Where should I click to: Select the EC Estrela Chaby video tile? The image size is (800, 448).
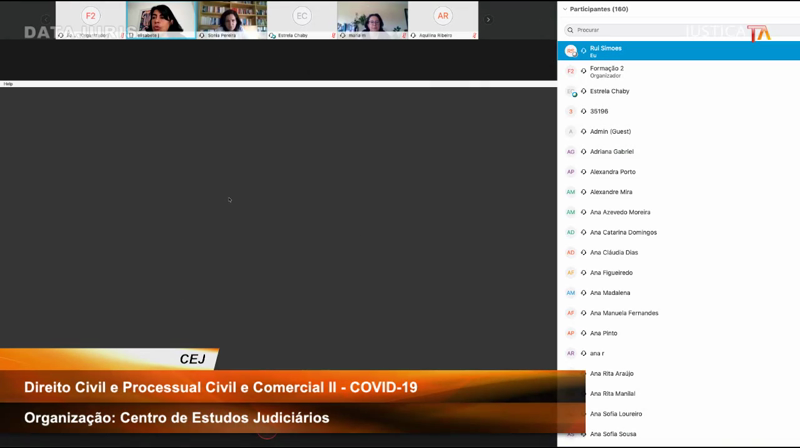pyautogui.click(x=302, y=20)
